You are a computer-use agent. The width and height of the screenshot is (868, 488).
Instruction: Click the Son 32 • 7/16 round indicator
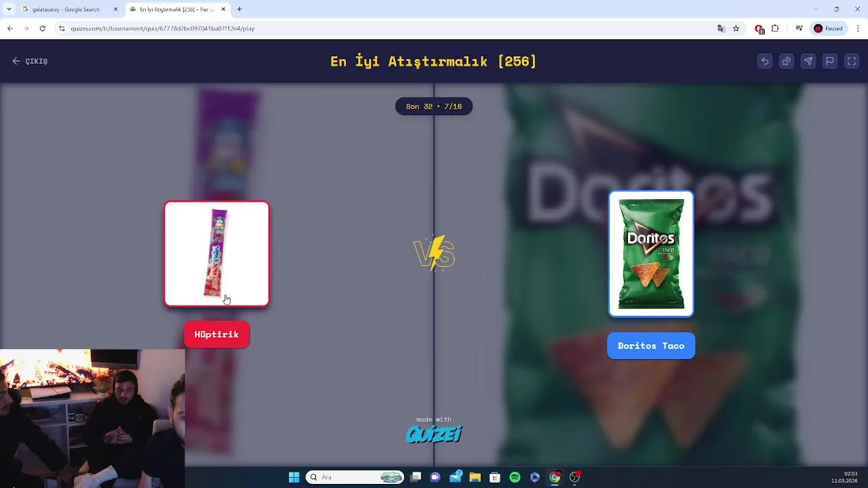[x=434, y=106]
